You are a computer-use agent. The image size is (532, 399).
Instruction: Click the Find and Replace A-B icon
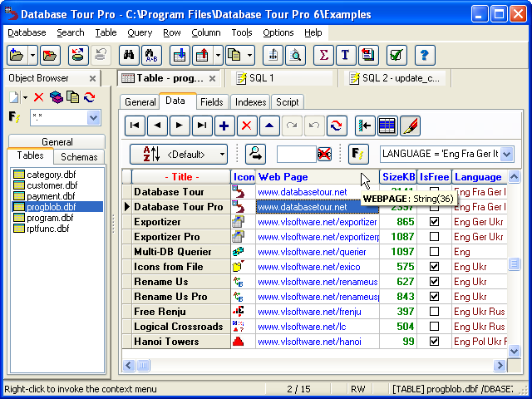pyautogui.click(x=151, y=55)
